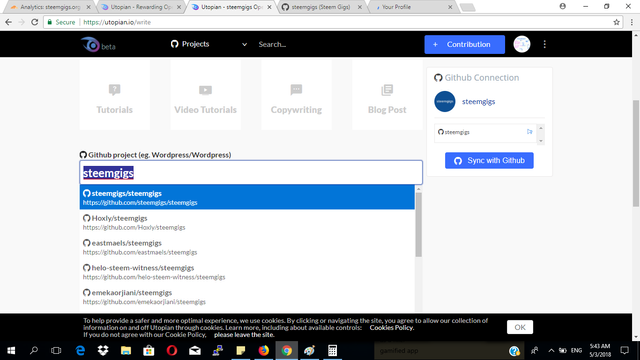The height and width of the screenshot is (360, 640).
Task: Choose helo-steem-witness/steemgigs suggestion
Action: pos(247,272)
